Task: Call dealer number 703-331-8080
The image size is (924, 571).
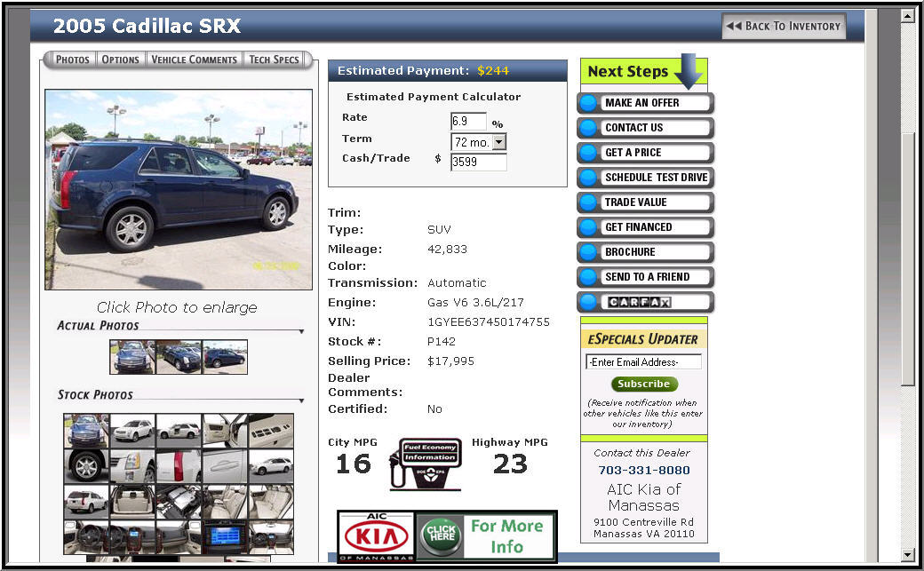Action: coord(644,471)
